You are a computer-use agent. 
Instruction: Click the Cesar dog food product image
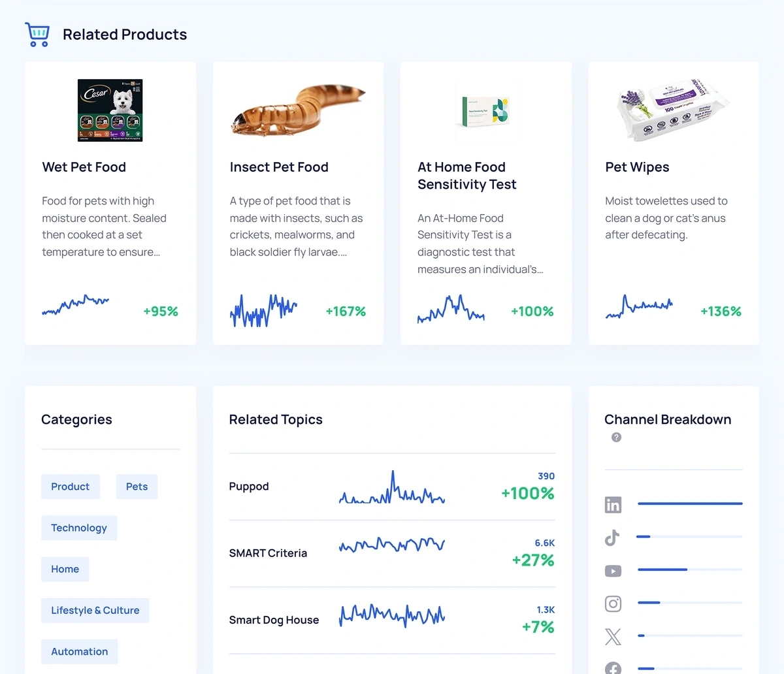click(x=110, y=110)
